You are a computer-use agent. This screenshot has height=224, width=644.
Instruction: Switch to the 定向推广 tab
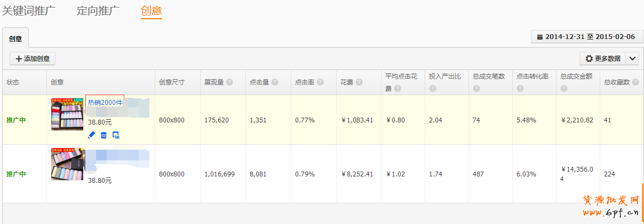click(x=98, y=11)
